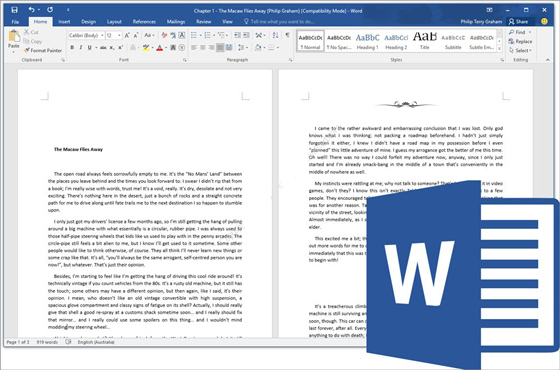Screen dimensions: 560x370
Task: Click the Save icon in the title bar
Action: point(14,10)
